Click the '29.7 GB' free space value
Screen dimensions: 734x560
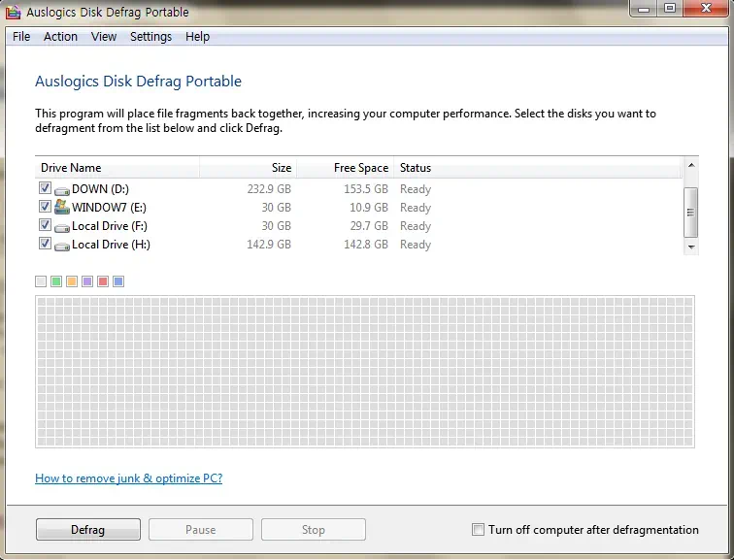pyautogui.click(x=369, y=226)
